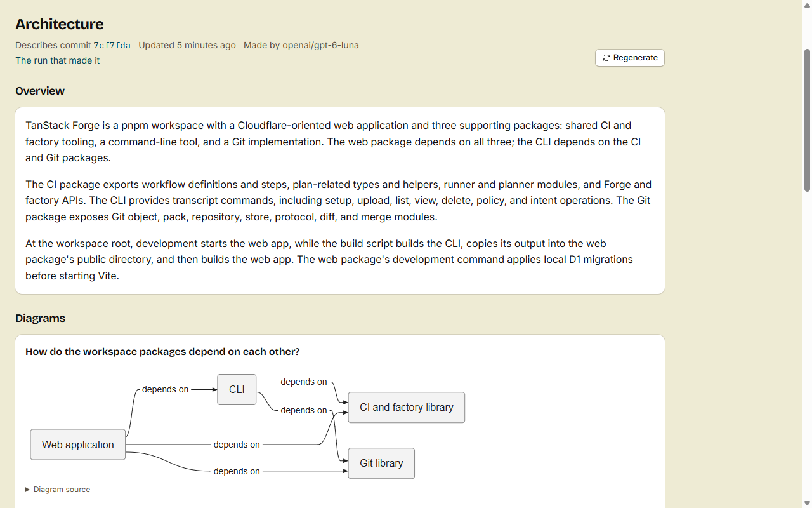Open commit hash 7cf7fda
The width and height of the screenshot is (812, 508).
coord(112,45)
